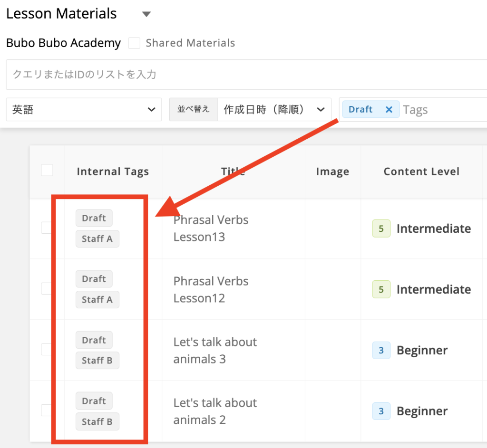Click the Content Level column header
This screenshot has width=487, height=448.
pyautogui.click(x=421, y=172)
